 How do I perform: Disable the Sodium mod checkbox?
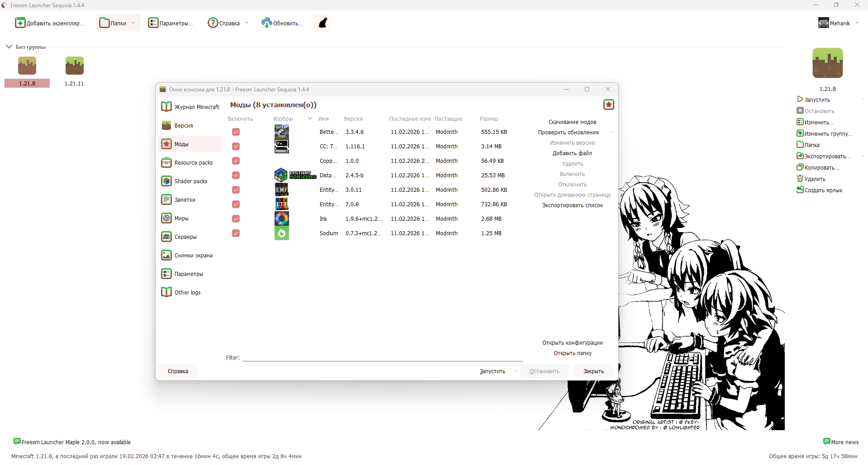coord(236,233)
